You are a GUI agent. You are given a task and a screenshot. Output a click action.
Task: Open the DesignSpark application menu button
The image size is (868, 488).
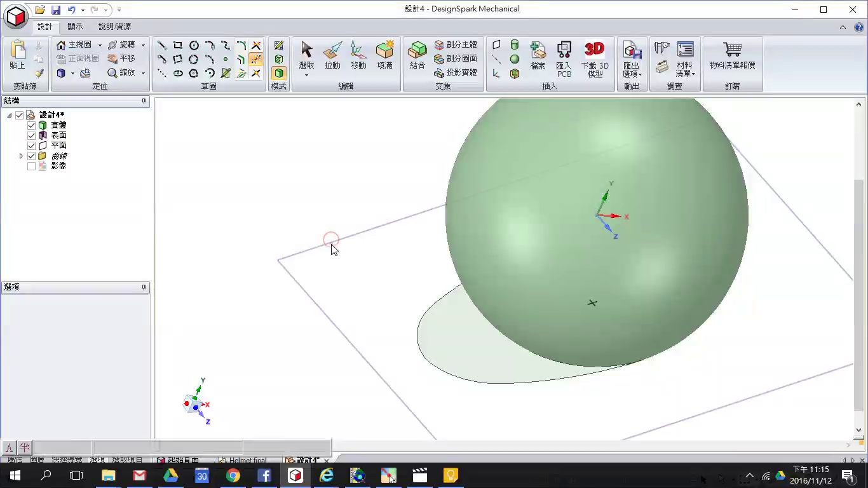point(15,16)
